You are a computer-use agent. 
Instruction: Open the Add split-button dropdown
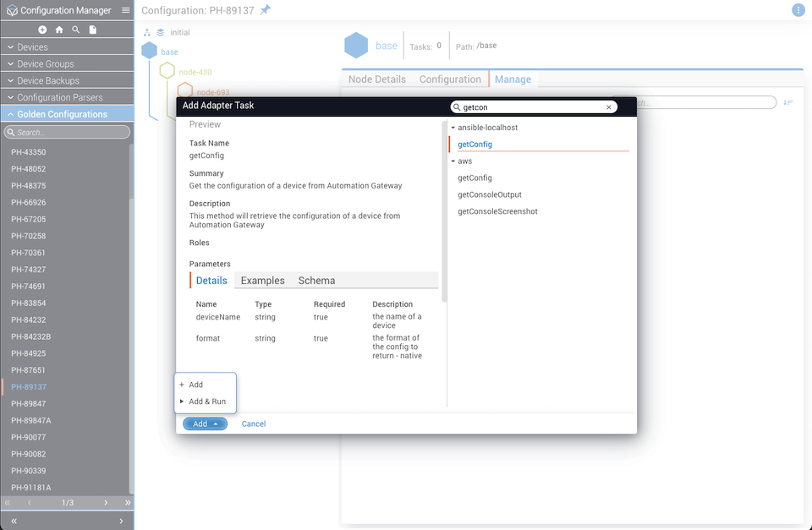(205, 423)
